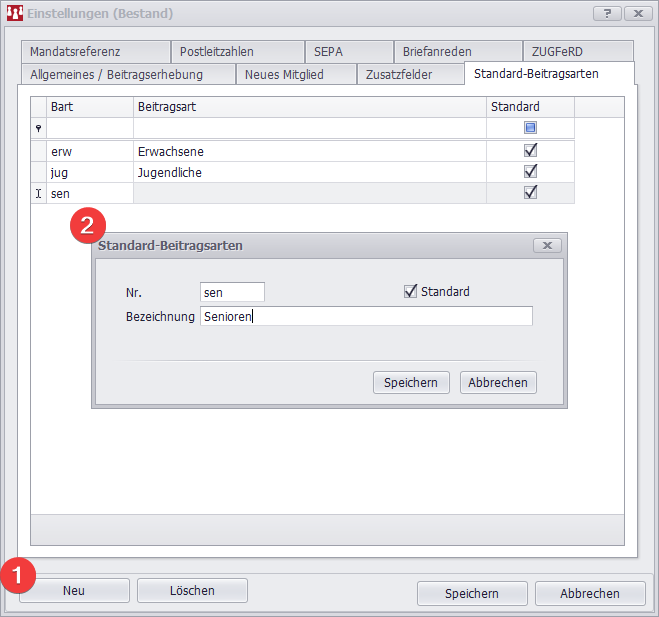Click the filter row key icon
The image size is (659, 617).
tap(39, 128)
